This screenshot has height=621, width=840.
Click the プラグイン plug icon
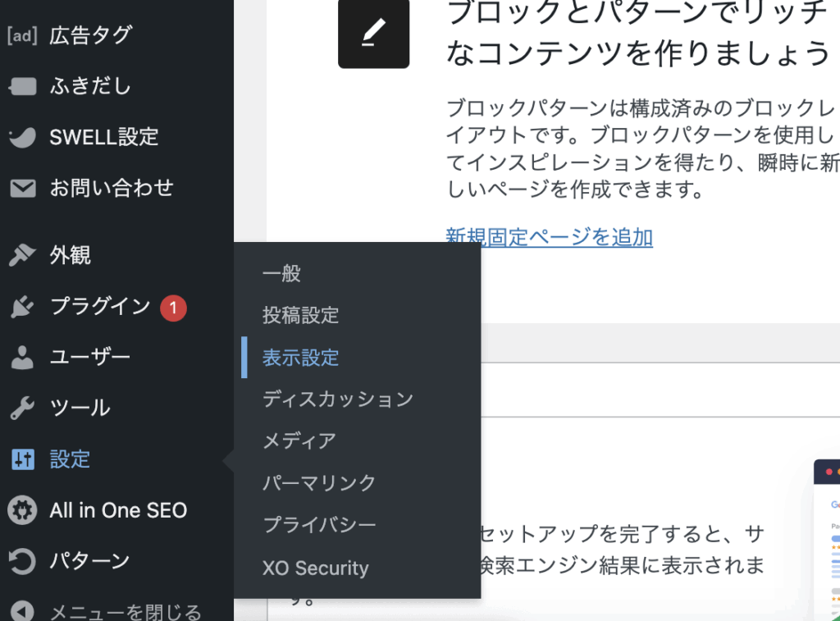[x=22, y=307]
